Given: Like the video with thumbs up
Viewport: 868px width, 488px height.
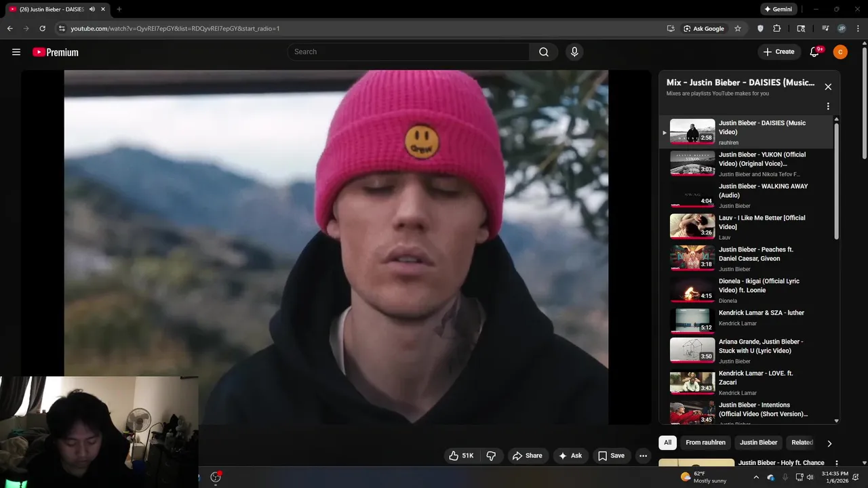Looking at the screenshot, I should [x=461, y=455].
